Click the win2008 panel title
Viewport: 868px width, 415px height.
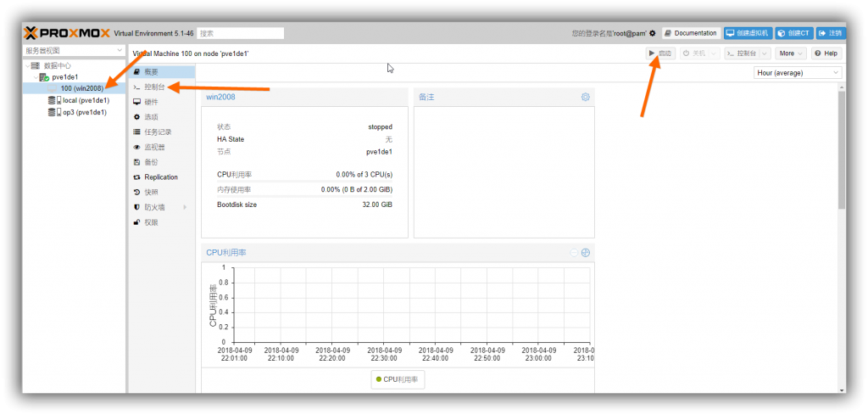pyautogui.click(x=221, y=97)
